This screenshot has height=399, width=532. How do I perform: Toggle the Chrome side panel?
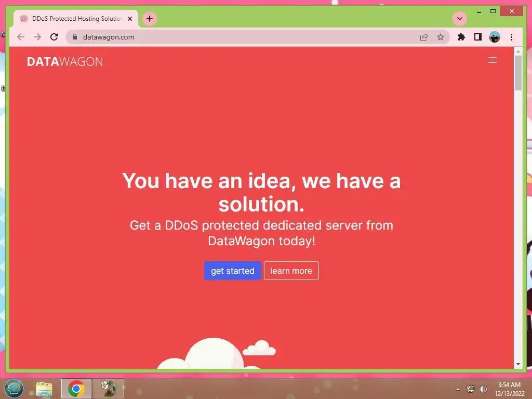coord(478,37)
